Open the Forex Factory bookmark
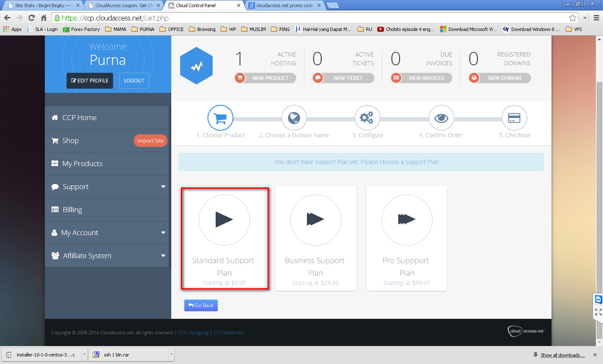603x364 pixels. pos(81,29)
